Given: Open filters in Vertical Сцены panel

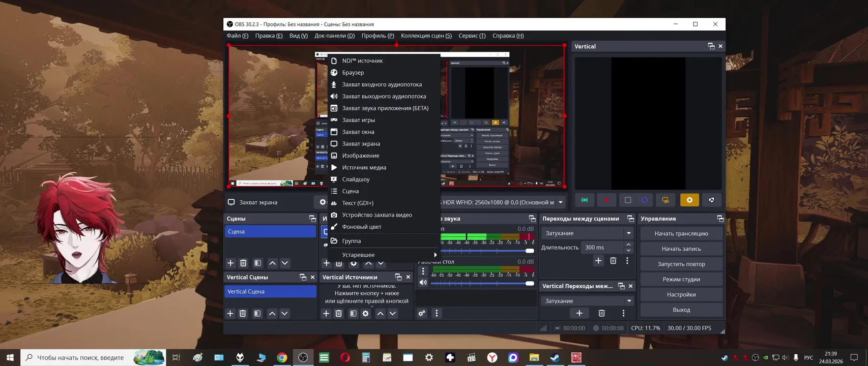Looking at the screenshot, I should pos(257,313).
